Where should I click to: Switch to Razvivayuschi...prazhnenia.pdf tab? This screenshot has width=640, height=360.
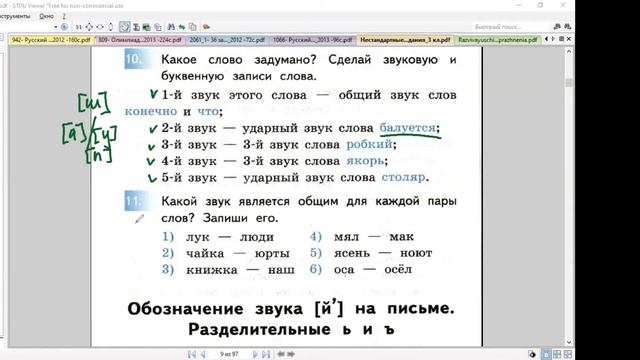pos(497,40)
